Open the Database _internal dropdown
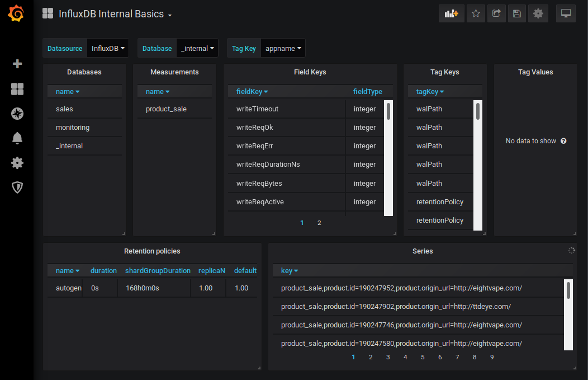The height and width of the screenshot is (380, 588). [x=198, y=49]
